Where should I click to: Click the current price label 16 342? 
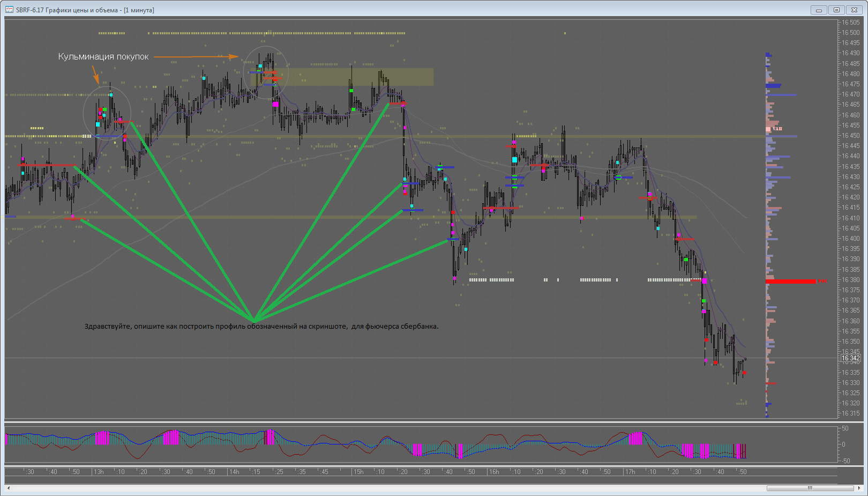850,358
